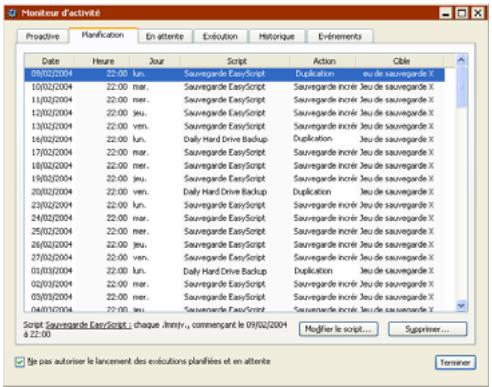Open the Evénements tab
This screenshot has width=492, height=387.
340,36
